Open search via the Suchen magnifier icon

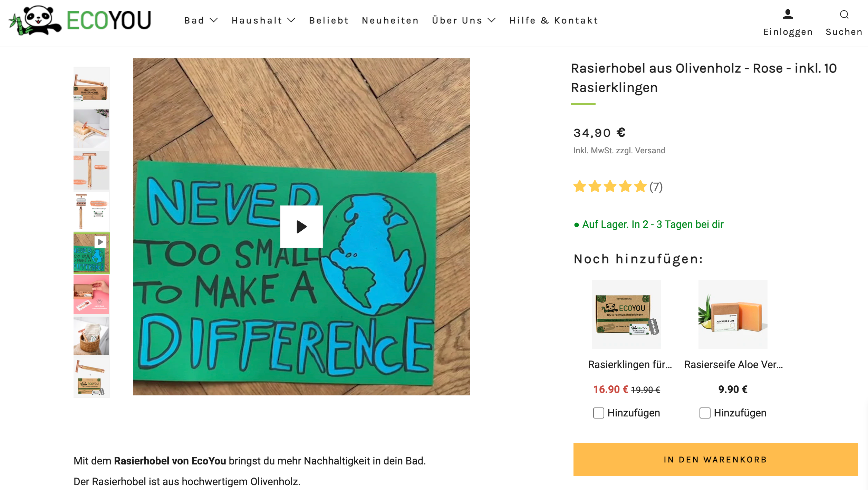pos(844,14)
